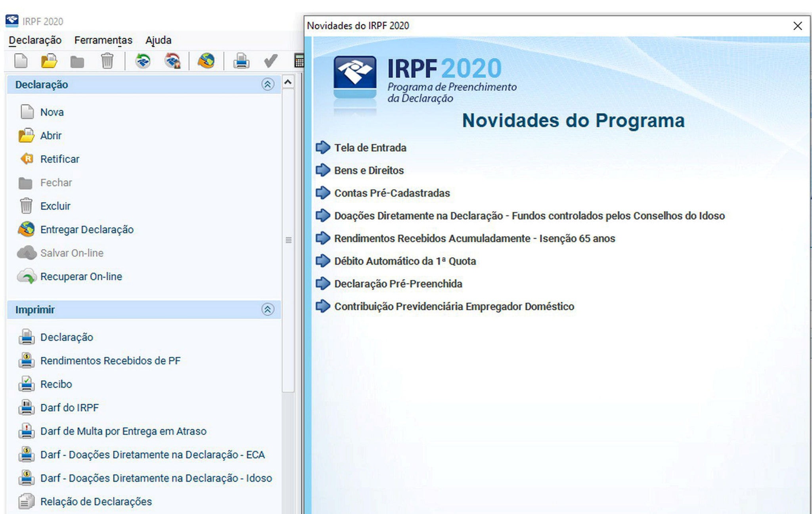Viewport: 812px width, 514px height.
Task: Click the Recover online toolbar icon
Action: coord(173,61)
